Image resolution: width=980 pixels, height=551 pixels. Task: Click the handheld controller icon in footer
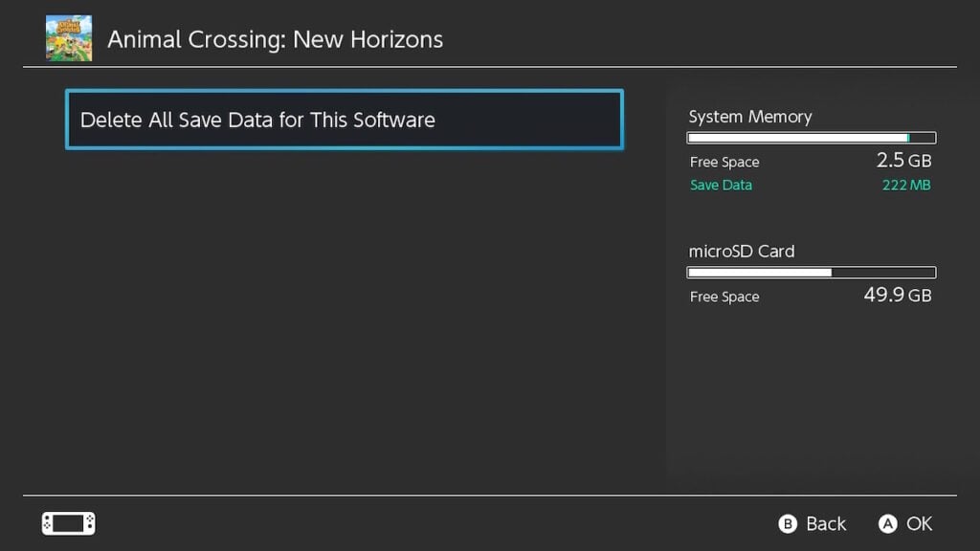pos(69,523)
